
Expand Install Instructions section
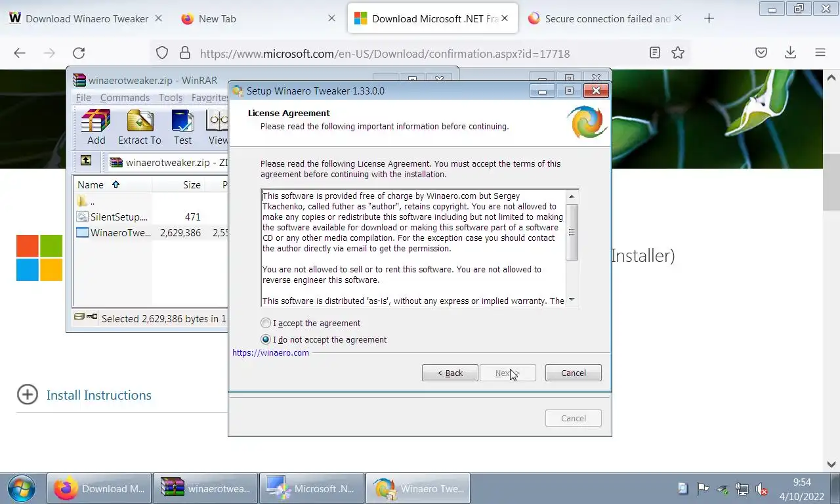pos(84,394)
